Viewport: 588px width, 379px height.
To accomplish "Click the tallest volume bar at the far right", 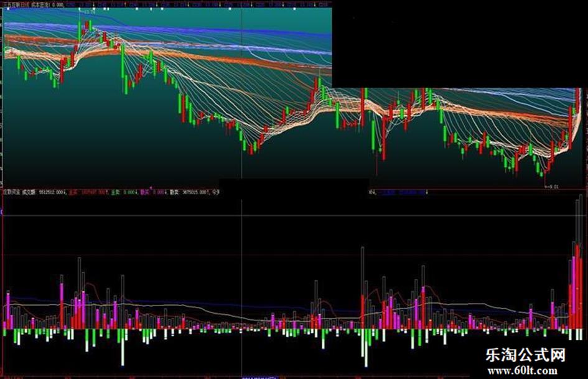I will click(581, 262).
